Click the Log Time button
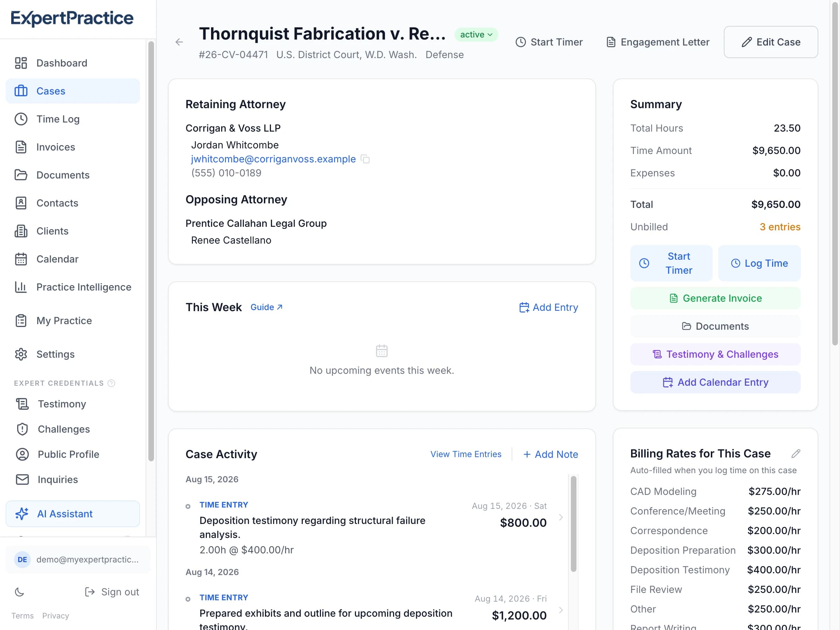Image resolution: width=840 pixels, height=630 pixels. pyautogui.click(x=759, y=263)
